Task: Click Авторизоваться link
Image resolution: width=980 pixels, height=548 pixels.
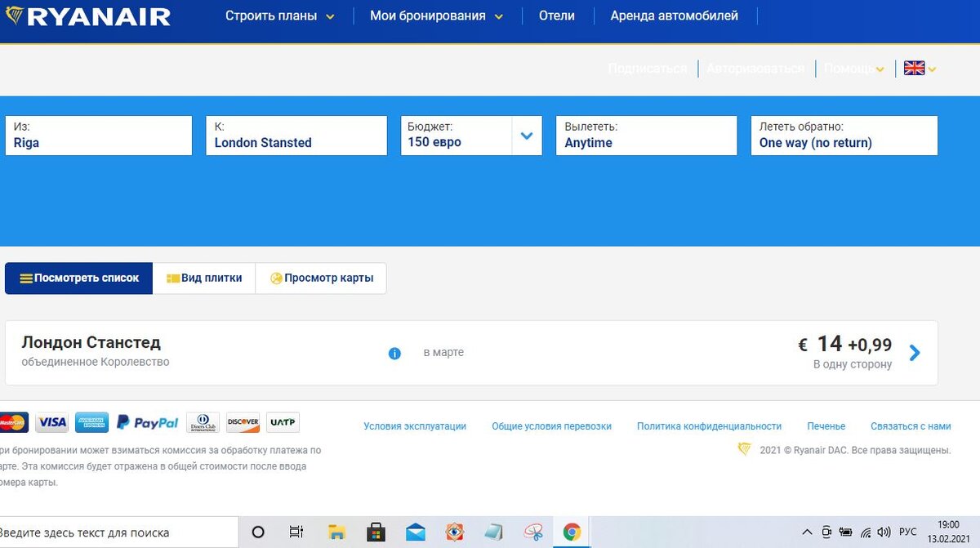Action: pyautogui.click(x=755, y=69)
